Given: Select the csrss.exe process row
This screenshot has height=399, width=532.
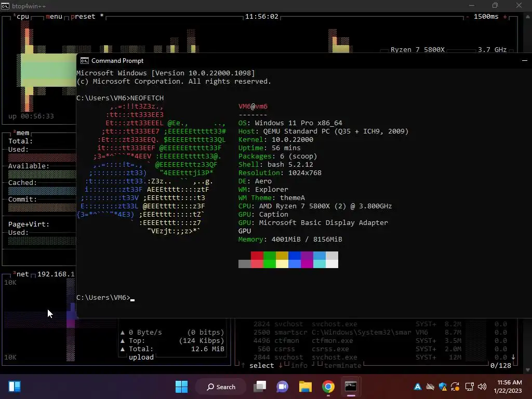Looking at the screenshot, I should [x=380, y=349].
